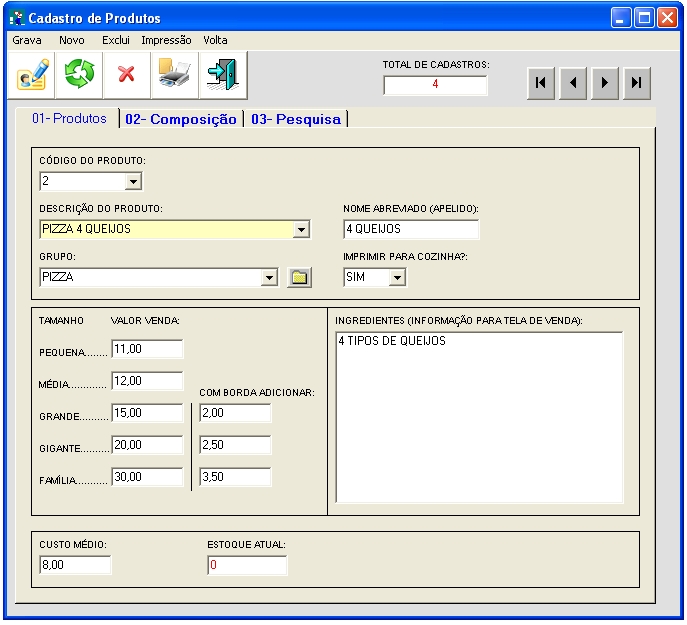Viewport: 687px width, 625px height.
Task: Click the green refresh Novo icon
Action: [79, 75]
